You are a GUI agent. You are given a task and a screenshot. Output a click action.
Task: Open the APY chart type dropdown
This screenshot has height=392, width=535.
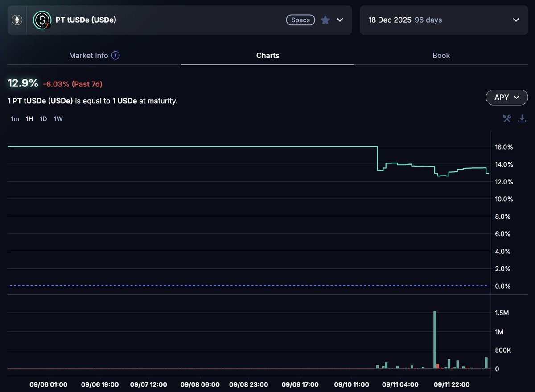click(x=506, y=98)
